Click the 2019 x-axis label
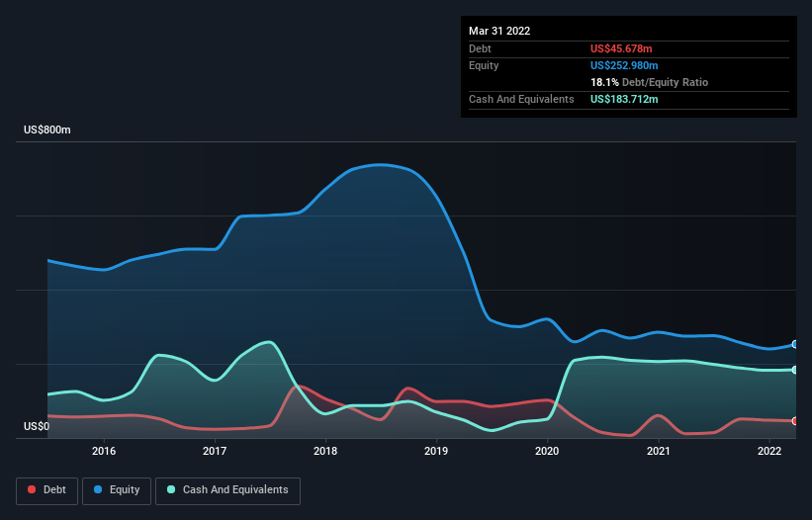 tap(436, 451)
